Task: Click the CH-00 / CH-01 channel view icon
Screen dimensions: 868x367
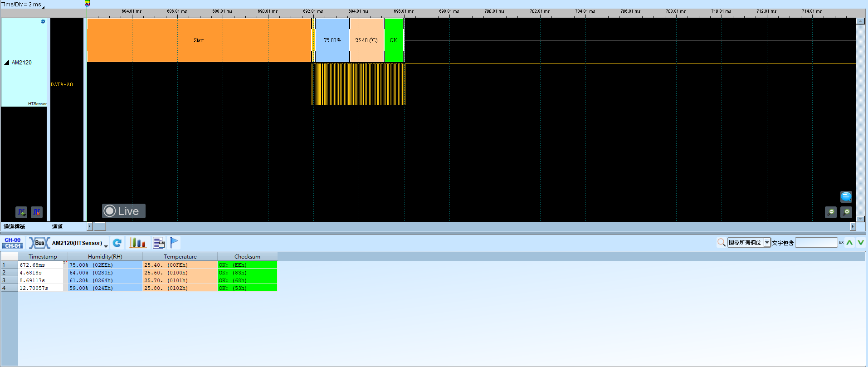Action: tap(13, 243)
